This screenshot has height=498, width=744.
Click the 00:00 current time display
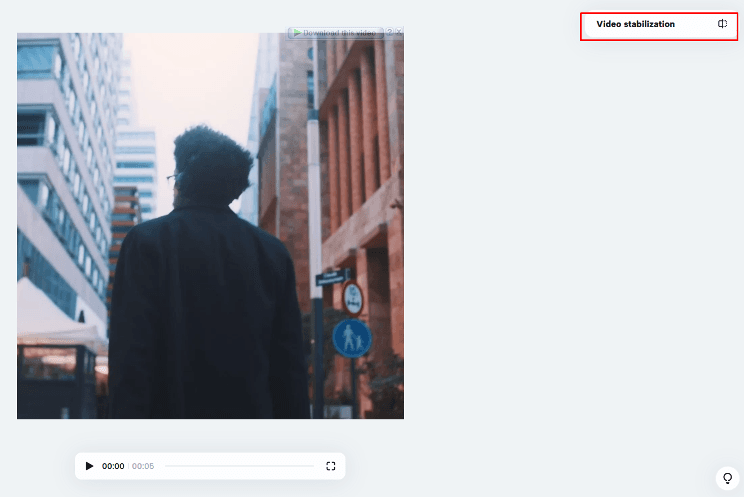113,466
